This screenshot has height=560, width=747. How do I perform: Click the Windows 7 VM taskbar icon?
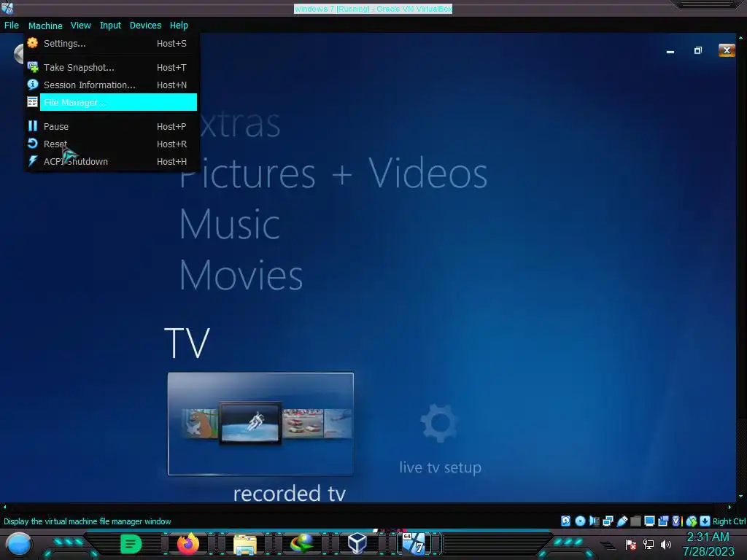click(414, 544)
